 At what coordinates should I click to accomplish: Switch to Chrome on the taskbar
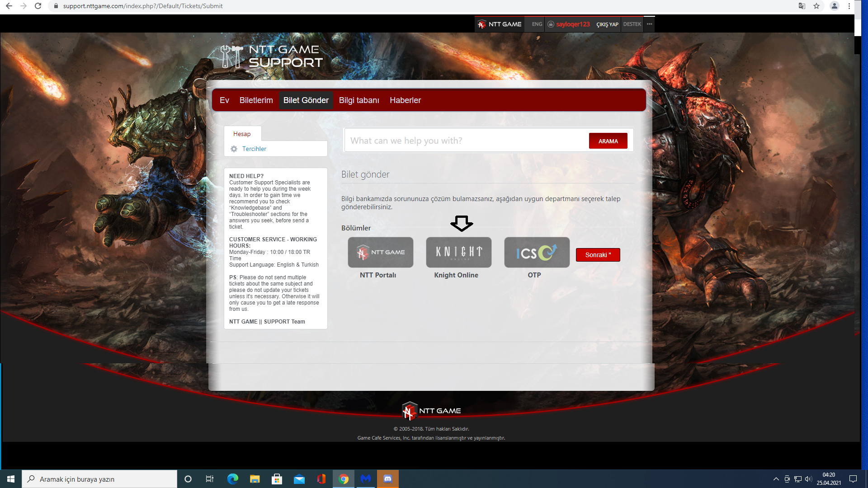pyautogui.click(x=344, y=479)
